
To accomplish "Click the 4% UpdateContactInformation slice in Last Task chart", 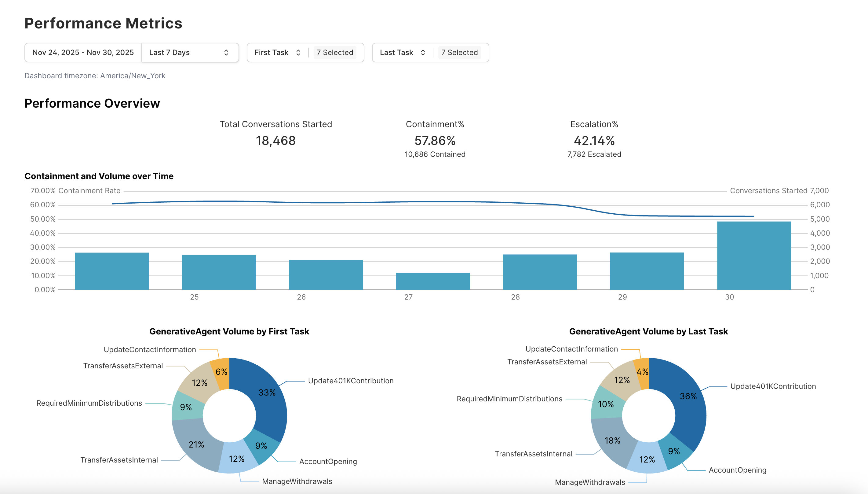I will tap(642, 372).
